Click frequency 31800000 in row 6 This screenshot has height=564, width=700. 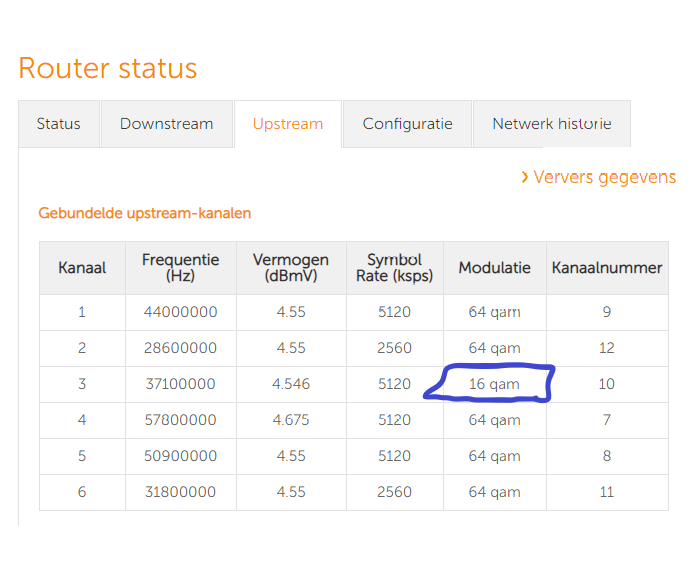pyautogui.click(x=180, y=492)
